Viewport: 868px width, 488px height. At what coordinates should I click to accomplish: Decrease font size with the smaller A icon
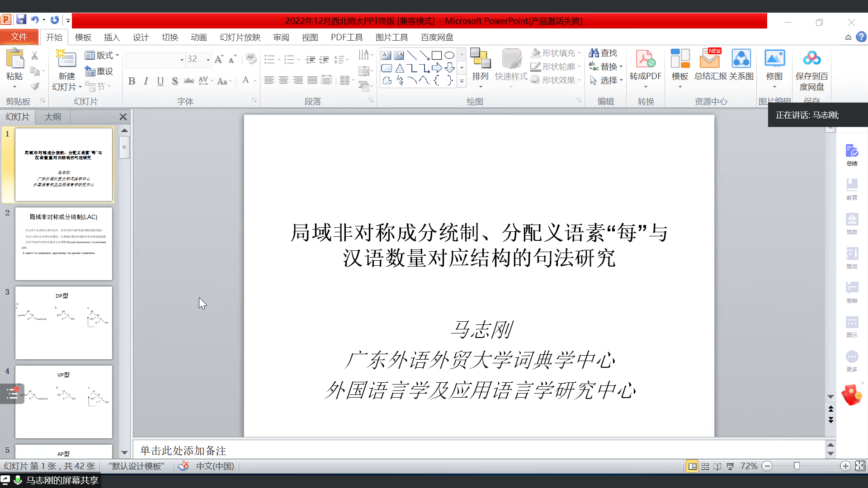click(232, 59)
